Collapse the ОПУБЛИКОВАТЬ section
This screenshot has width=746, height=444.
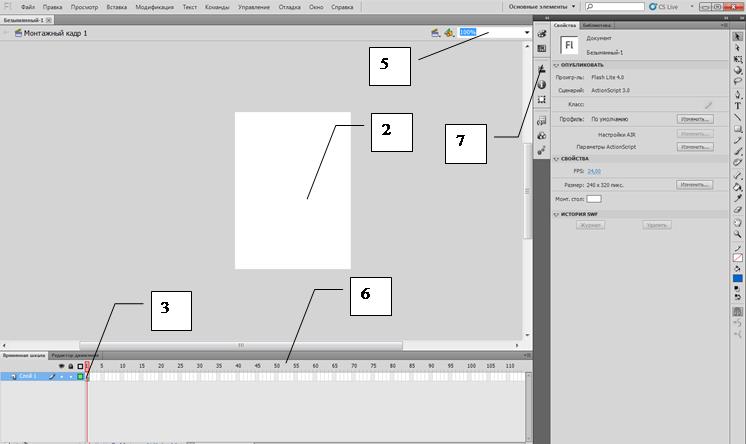click(556, 65)
